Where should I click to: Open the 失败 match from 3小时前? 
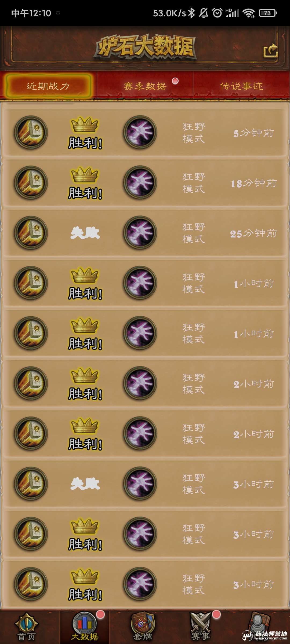85,484
